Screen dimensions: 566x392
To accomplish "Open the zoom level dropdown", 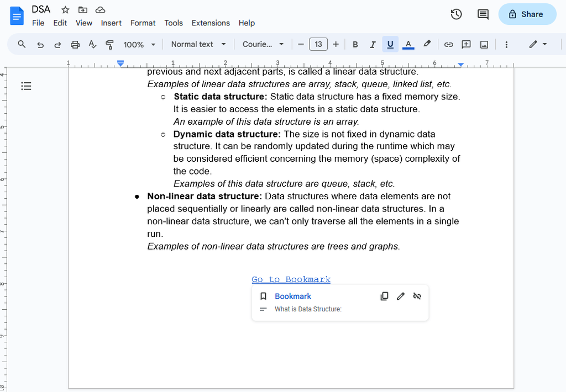I will (138, 44).
